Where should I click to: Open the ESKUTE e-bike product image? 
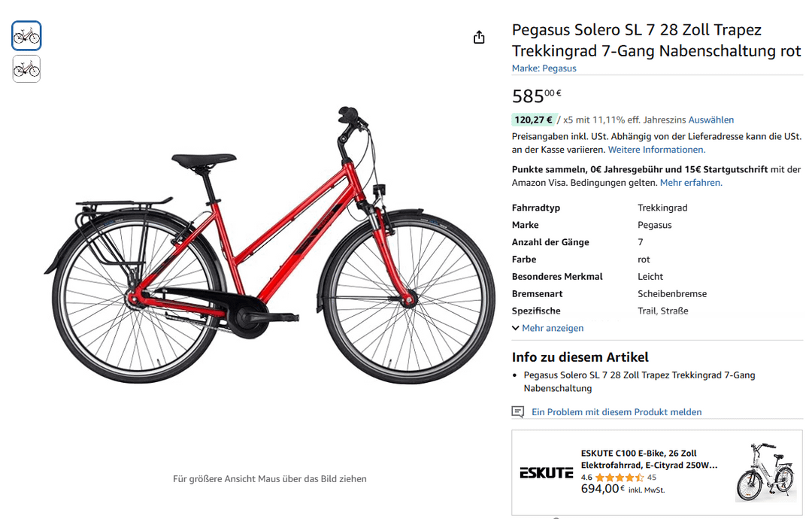click(765, 472)
